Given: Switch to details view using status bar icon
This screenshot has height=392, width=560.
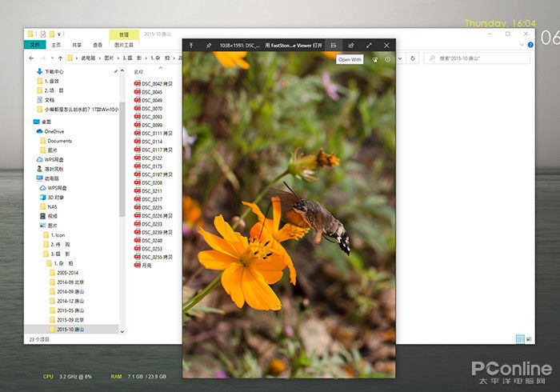Looking at the screenshot, I should click(520, 339).
